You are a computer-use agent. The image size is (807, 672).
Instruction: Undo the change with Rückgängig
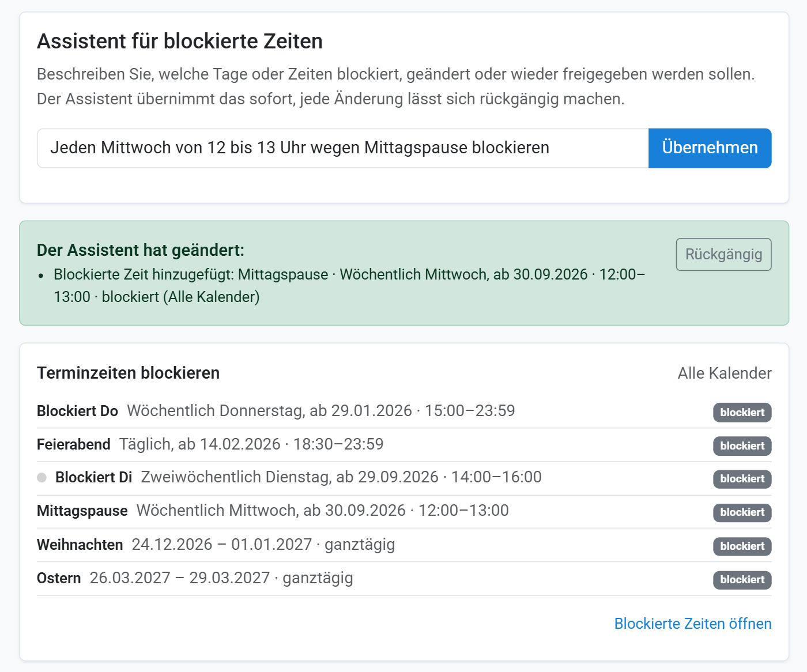[x=723, y=254]
